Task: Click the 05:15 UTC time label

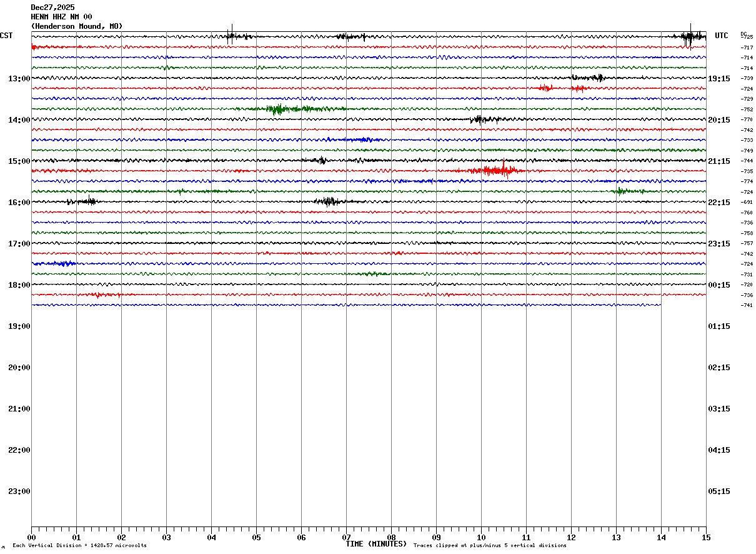Action: 719,491
